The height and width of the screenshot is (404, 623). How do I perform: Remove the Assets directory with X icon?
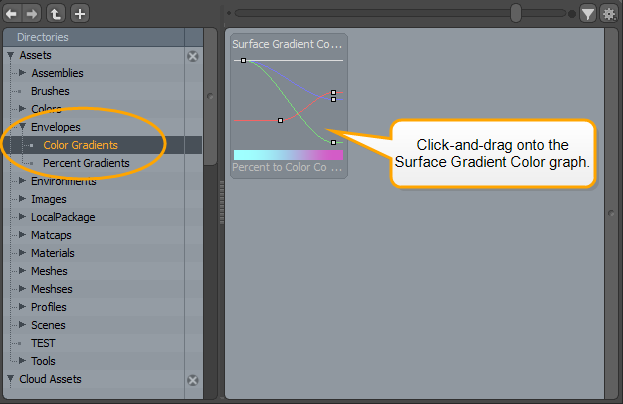(x=193, y=56)
